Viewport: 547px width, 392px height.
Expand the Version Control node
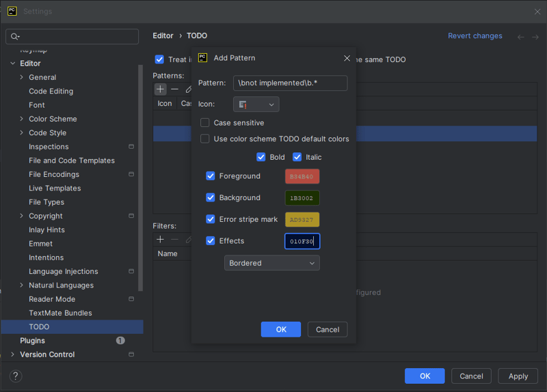click(x=13, y=354)
